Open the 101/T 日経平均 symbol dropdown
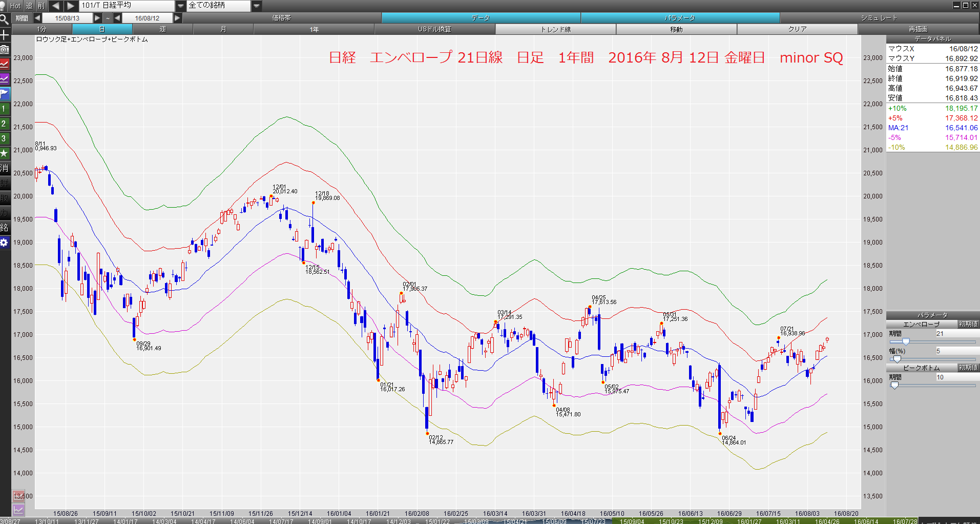Image resolution: width=980 pixels, height=524 pixels. (x=181, y=6)
